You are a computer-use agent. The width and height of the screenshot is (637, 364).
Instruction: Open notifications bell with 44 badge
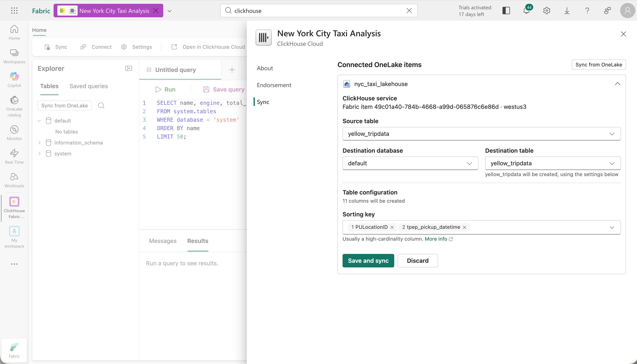(526, 11)
